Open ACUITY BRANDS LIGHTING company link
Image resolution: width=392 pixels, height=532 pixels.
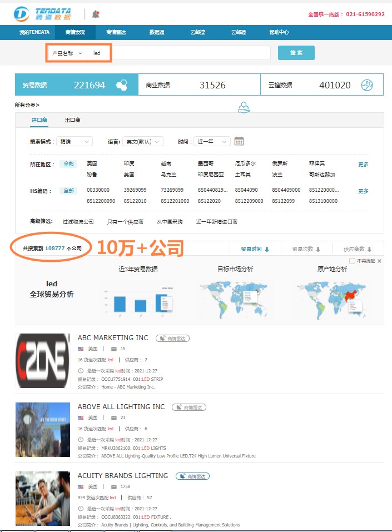click(123, 476)
